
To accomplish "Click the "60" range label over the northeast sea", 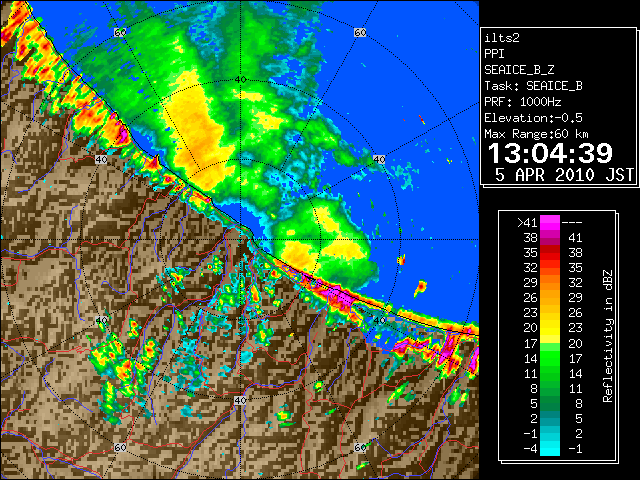I will [x=360, y=32].
